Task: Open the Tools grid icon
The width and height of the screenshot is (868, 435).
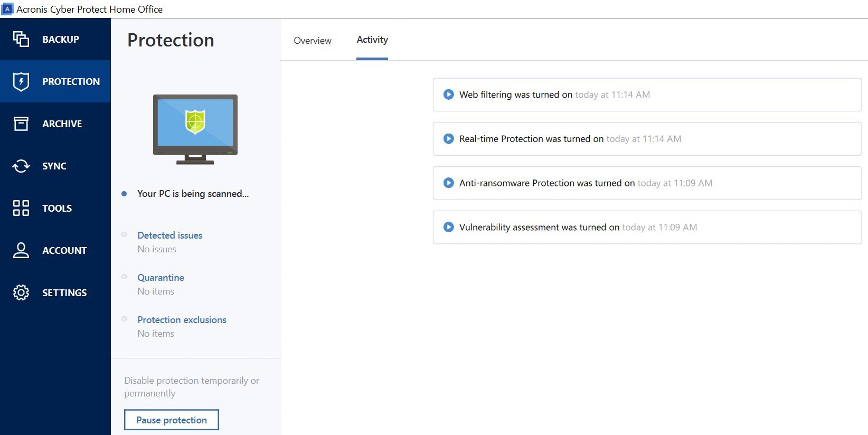Action: [21, 208]
